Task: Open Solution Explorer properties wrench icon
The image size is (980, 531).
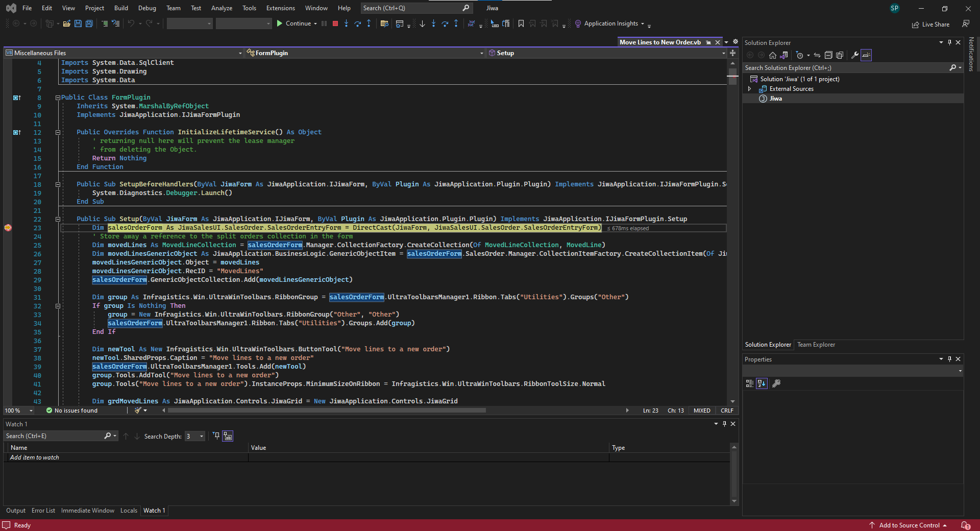Action: pyautogui.click(x=855, y=55)
